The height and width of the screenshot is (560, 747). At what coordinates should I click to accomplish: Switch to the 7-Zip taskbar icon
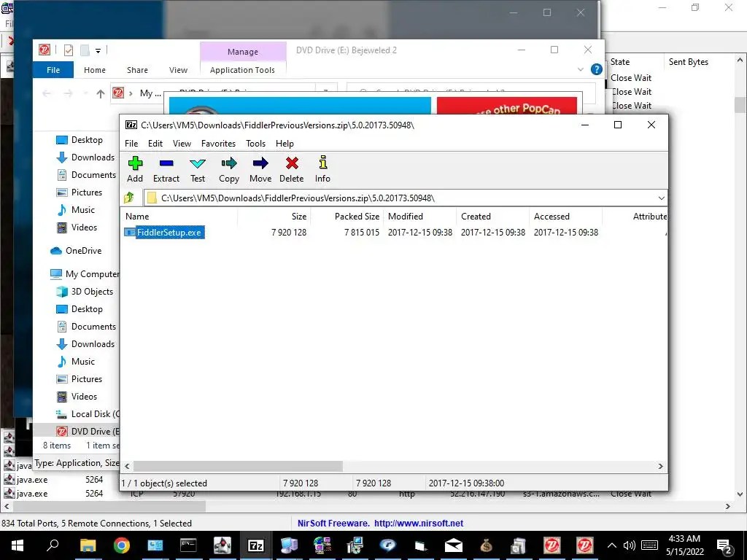click(x=256, y=545)
